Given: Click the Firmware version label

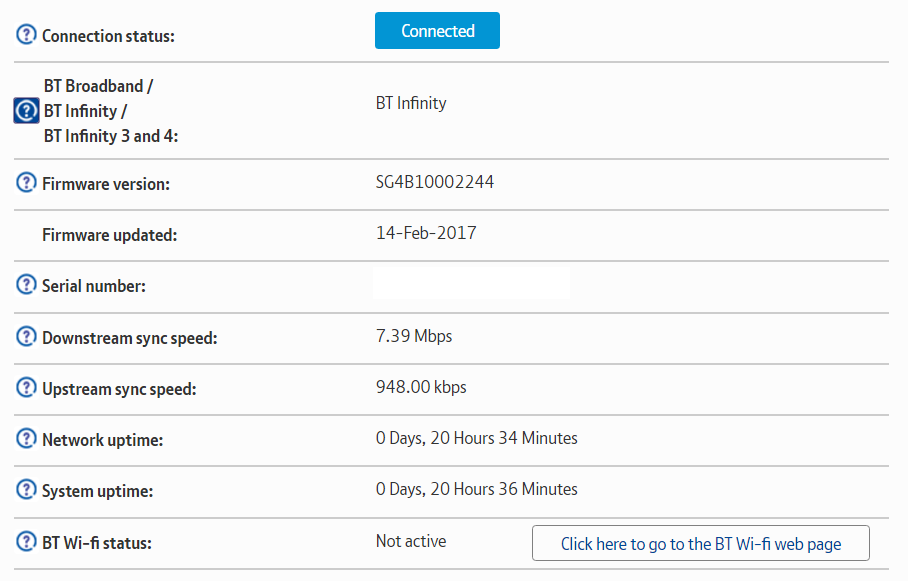Looking at the screenshot, I should 106,184.
